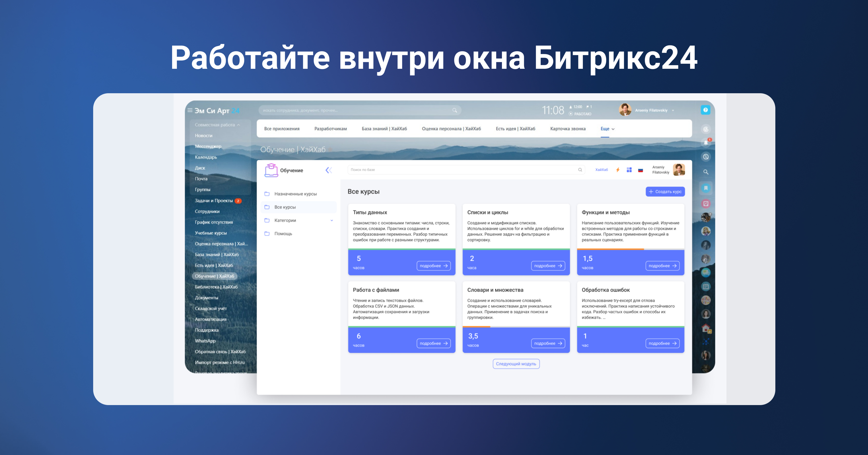Expand the Категории folder chevron
The width and height of the screenshot is (868, 455).
[332, 221]
